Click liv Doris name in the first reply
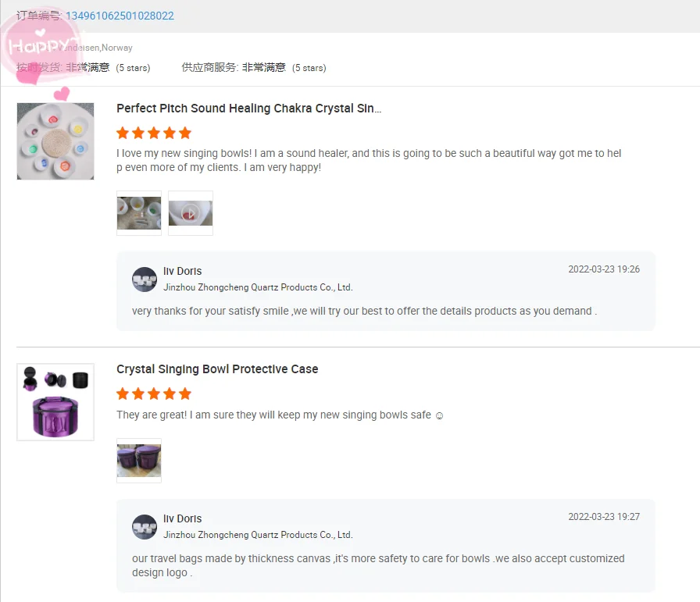The image size is (700, 602). tap(182, 271)
